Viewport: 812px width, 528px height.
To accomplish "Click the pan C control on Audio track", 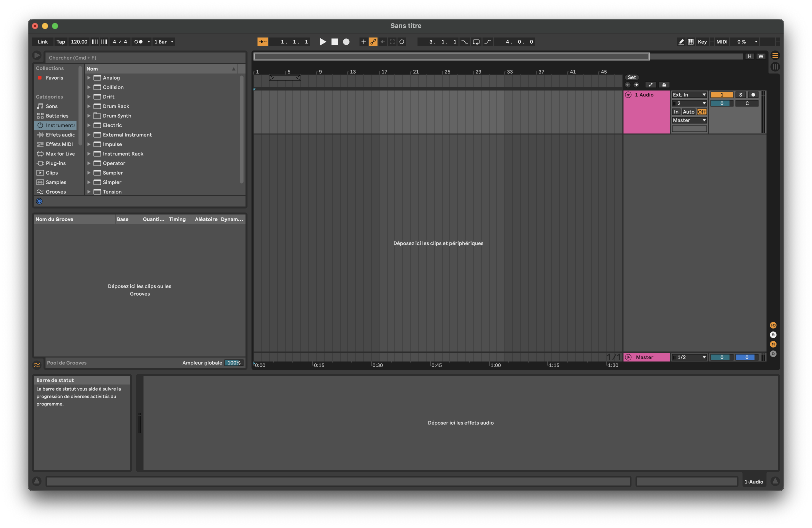I will [747, 103].
